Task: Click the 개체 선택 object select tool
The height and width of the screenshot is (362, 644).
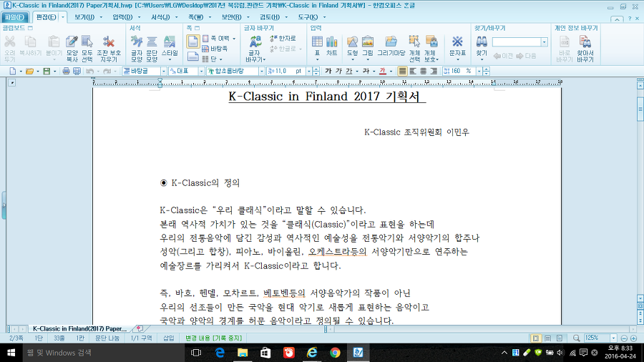Action: pyautogui.click(x=414, y=49)
